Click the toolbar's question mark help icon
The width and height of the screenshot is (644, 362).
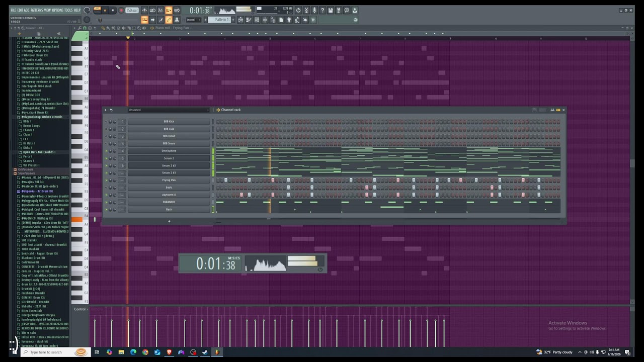tap(323, 10)
